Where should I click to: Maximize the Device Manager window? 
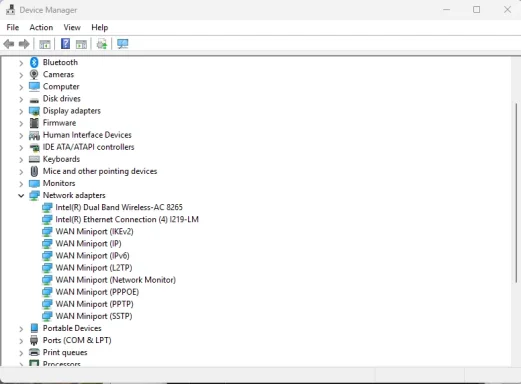click(x=477, y=10)
